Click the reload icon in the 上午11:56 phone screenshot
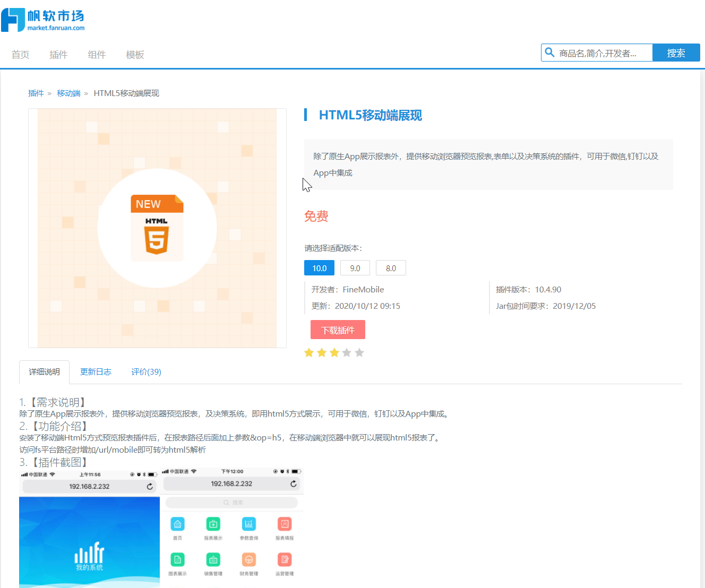 (150, 486)
